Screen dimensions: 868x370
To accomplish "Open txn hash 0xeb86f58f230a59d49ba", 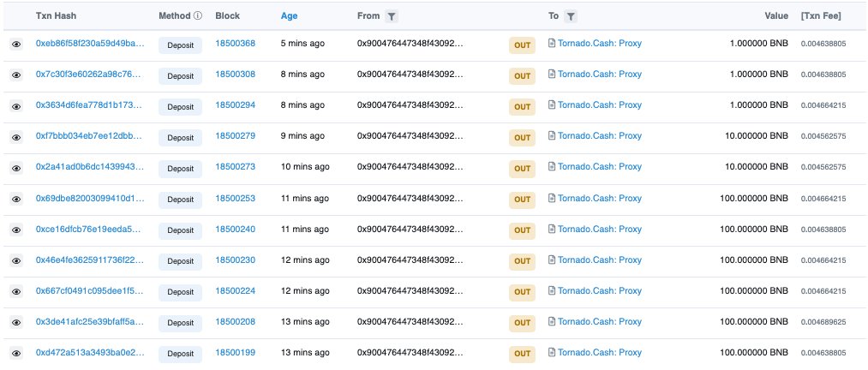I will tap(90, 43).
